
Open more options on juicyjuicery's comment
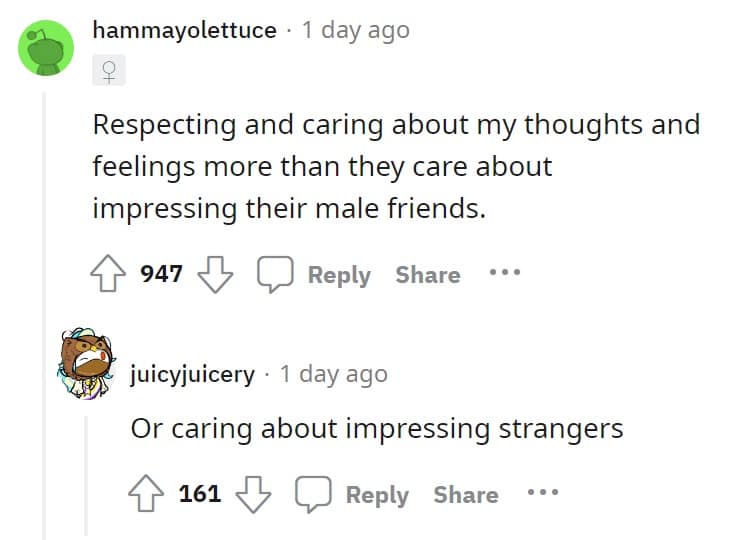(x=542, y=493)
